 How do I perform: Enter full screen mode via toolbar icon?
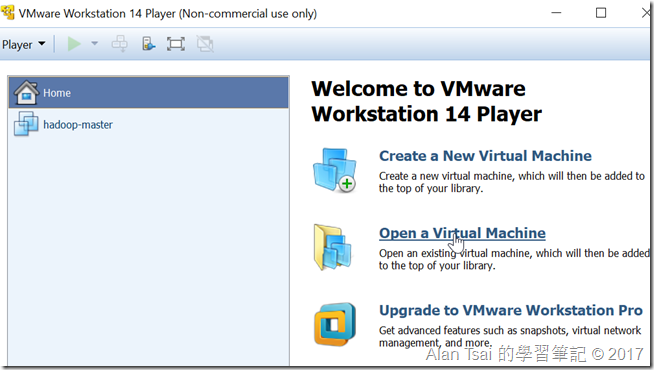[176, 44]
